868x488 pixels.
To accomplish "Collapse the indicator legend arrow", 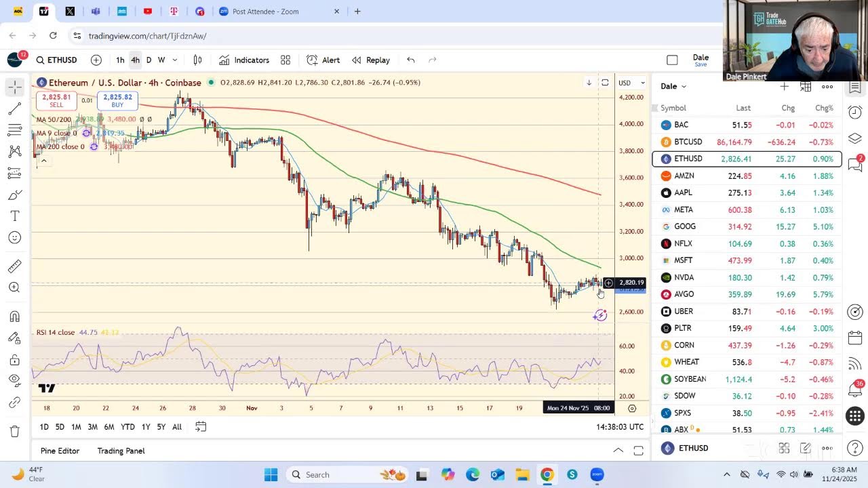I will pos(43,160).
